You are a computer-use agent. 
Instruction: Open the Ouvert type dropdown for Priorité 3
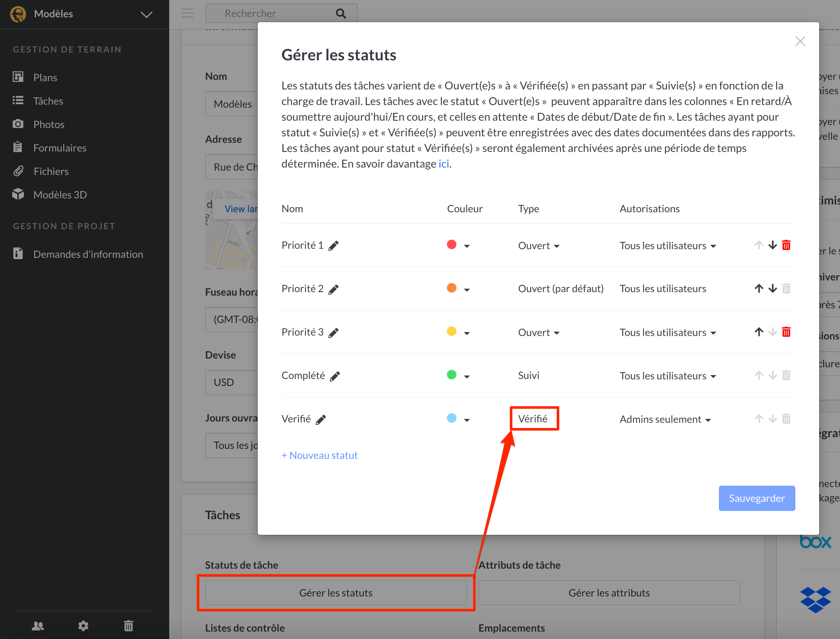(539, 333)
